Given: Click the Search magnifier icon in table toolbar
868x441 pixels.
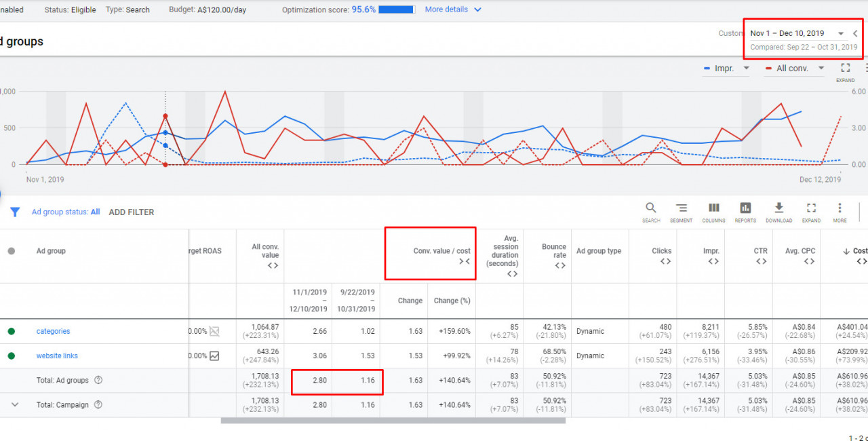Looking at the screenshot, I should [650, 209].
